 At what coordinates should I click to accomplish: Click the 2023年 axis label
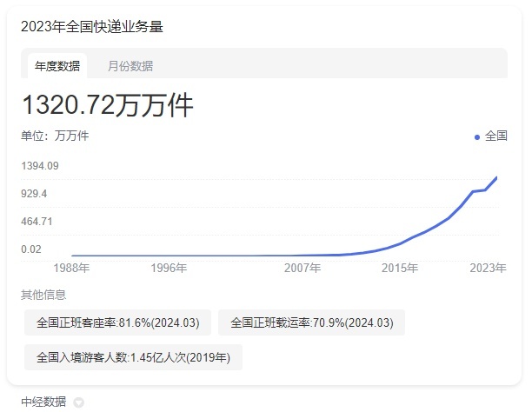coord(488,268)
